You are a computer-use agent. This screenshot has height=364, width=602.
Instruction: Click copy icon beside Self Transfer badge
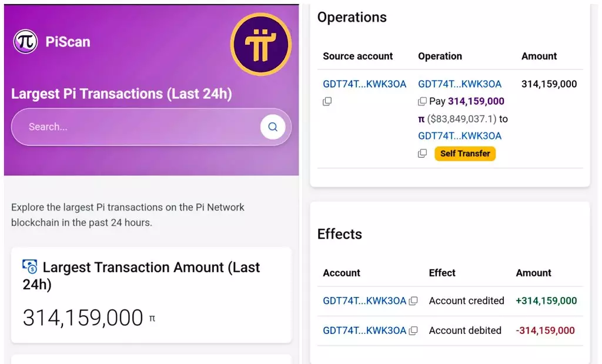pyautogui.click(x=422, y=153)
